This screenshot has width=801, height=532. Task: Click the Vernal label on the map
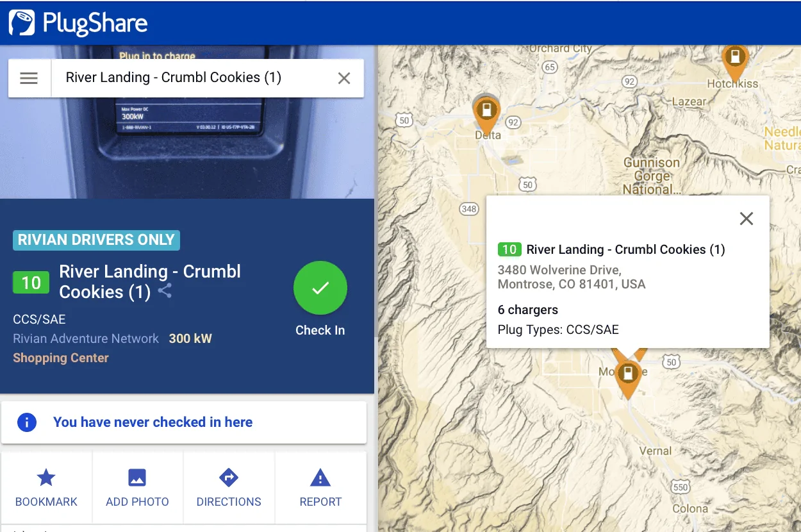pyautogui.click(x=656, y=451)
